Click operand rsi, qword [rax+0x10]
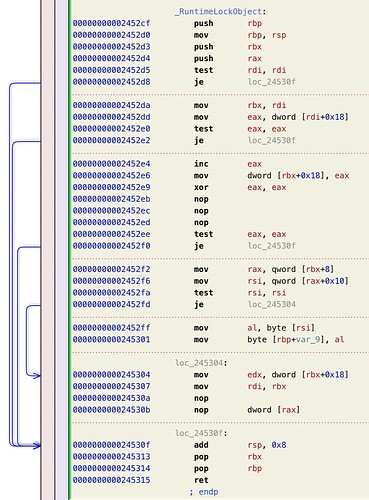369x500 pixels. click(x=298, y=281)
